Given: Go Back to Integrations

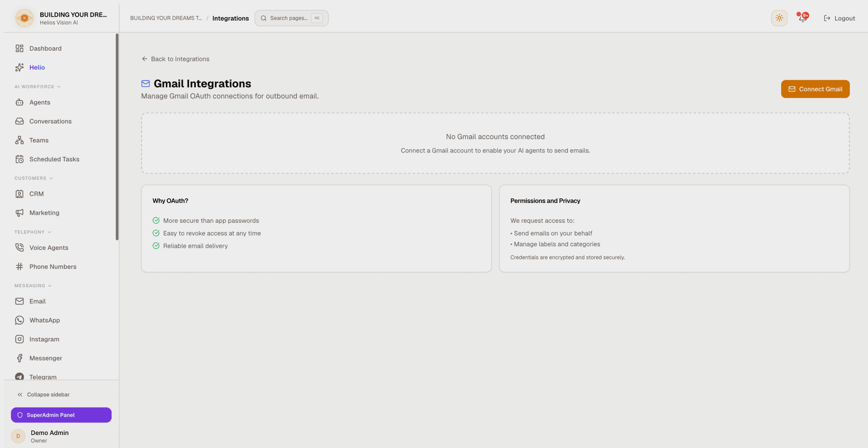Looking at the screenshot, I should tap(175, 59).
